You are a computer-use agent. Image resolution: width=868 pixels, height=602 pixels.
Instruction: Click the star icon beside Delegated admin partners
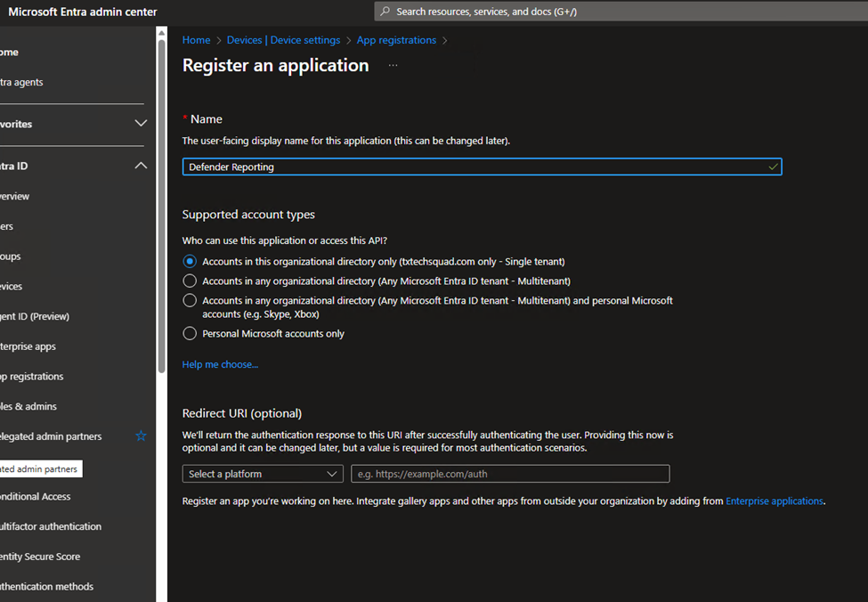(x=141, y=436)
